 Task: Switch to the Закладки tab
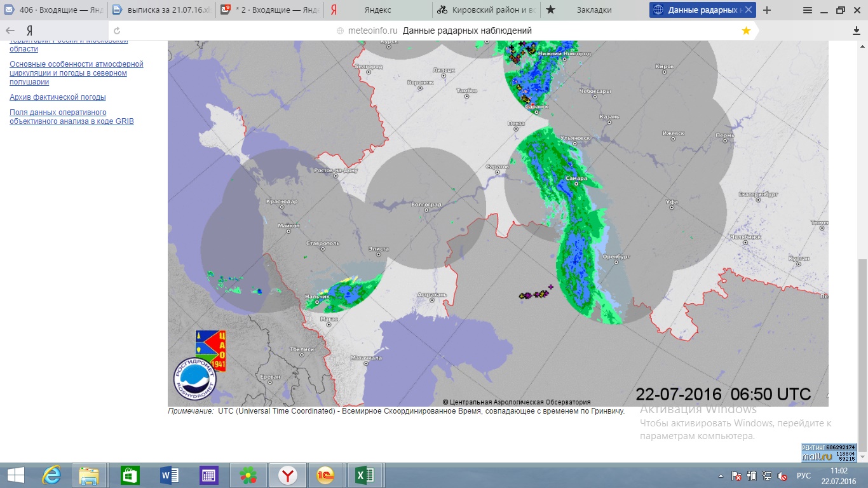click(x=593, y=10)
